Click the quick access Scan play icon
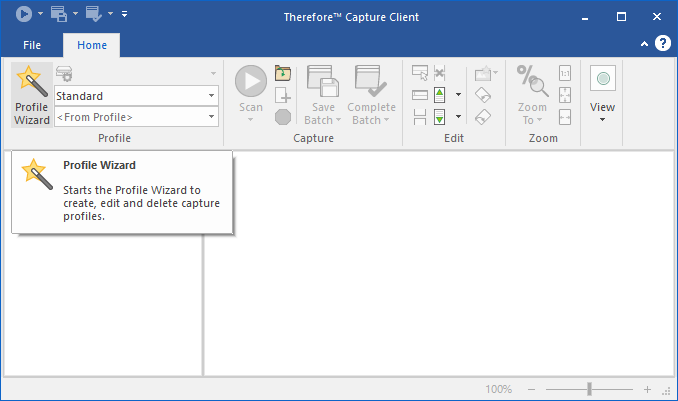This screenshot has height=401, width=678. pos(24,14)
